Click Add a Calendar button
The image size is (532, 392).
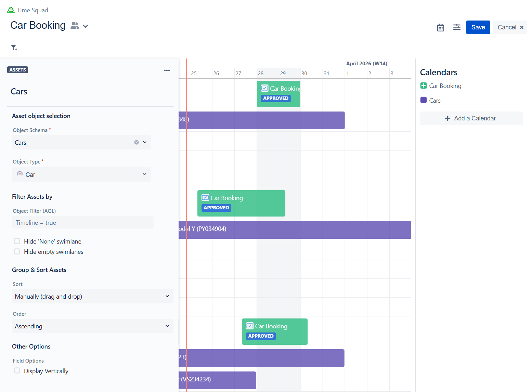pos(471,118)
